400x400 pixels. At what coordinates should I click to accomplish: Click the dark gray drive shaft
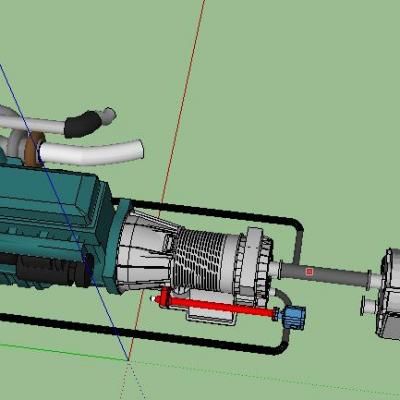325,275
